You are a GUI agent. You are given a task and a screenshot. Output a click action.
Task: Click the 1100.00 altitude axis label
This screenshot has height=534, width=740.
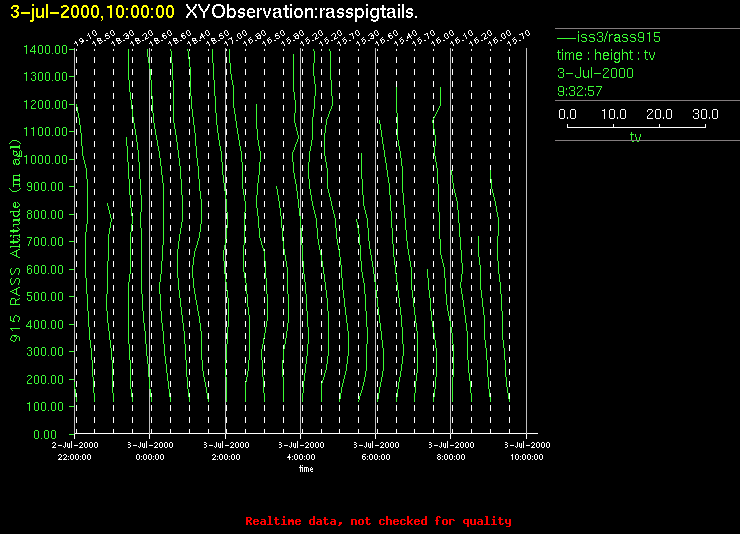tap(45, 132)
